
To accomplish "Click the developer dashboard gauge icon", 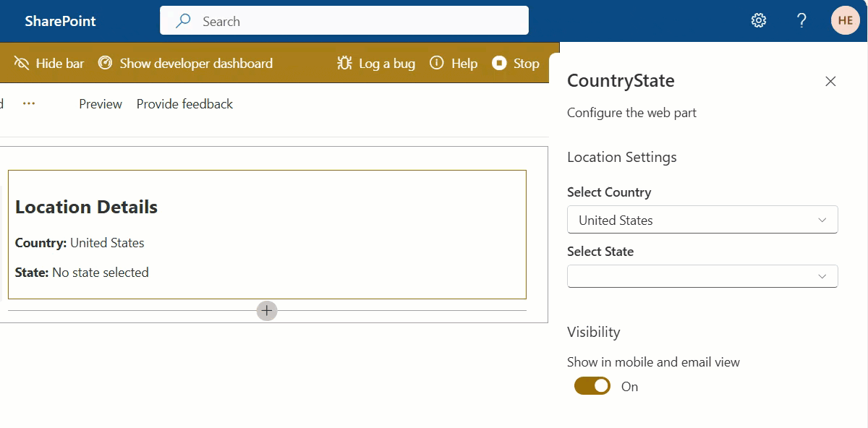I will (106, 64).
